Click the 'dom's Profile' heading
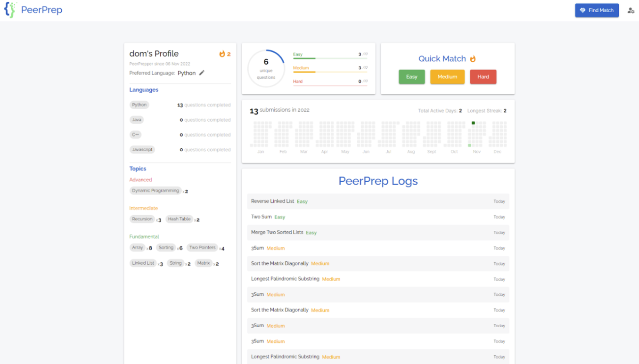The image size is (639, 364). coord(154,54)
